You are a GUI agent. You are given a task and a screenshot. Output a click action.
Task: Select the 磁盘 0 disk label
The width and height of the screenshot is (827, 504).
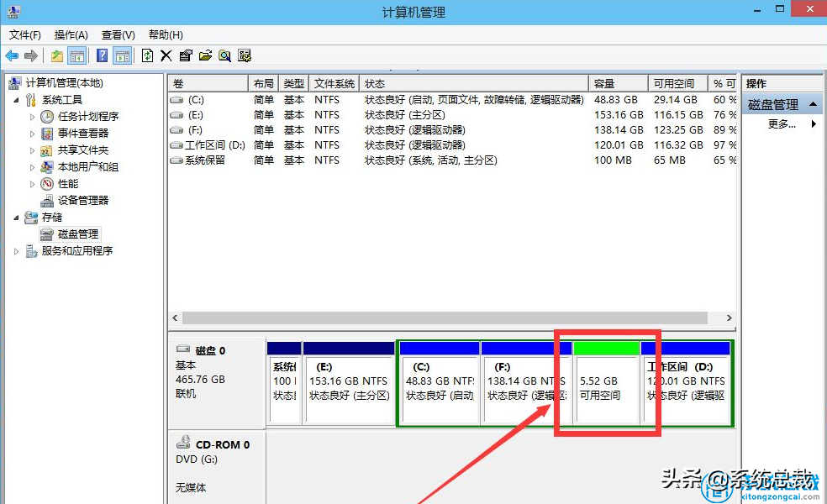(217, 383)
